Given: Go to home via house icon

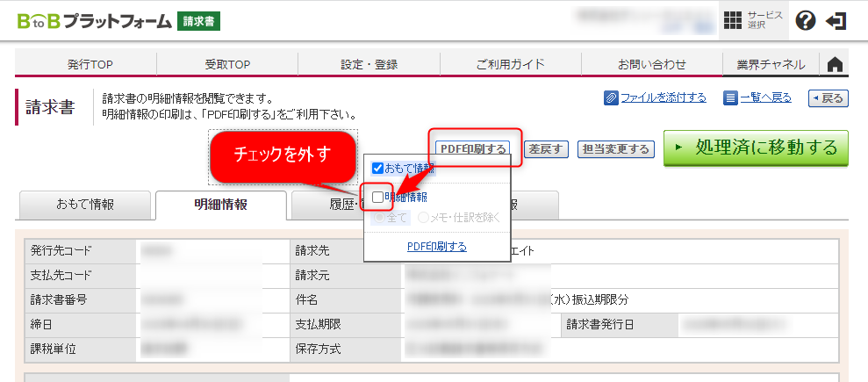Looking at the screenshot, I should [x=835, y=65].
